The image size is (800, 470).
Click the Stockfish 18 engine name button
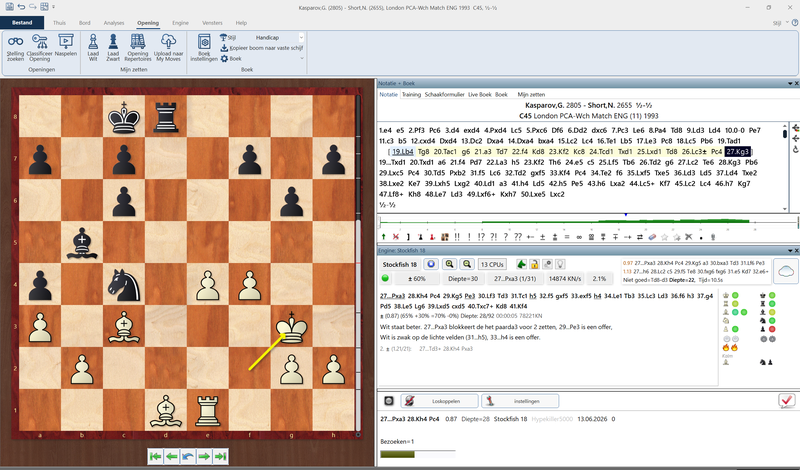click(x=399, y=264)
